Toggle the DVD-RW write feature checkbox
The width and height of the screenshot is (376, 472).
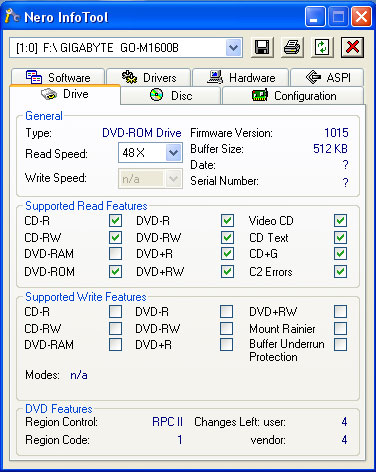coord(227,328)
